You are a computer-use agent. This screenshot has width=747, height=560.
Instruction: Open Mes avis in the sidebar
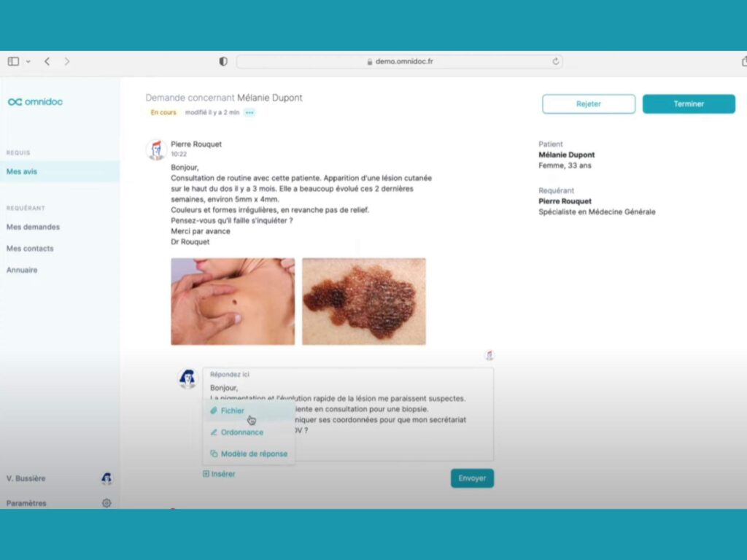pos(60,171)
